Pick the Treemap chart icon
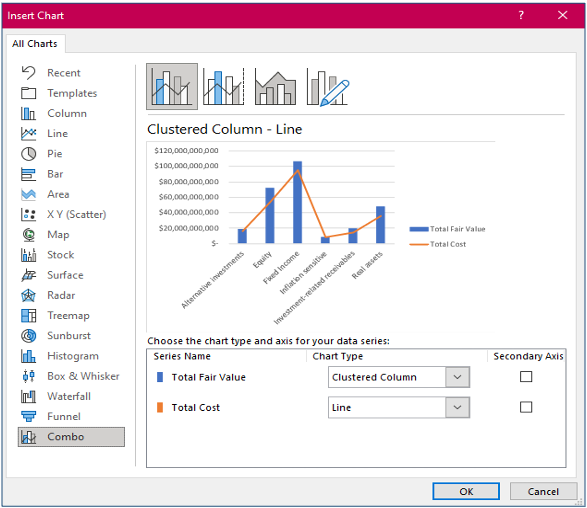The height and width of the screenshot is (508, 587). [28, 316]
